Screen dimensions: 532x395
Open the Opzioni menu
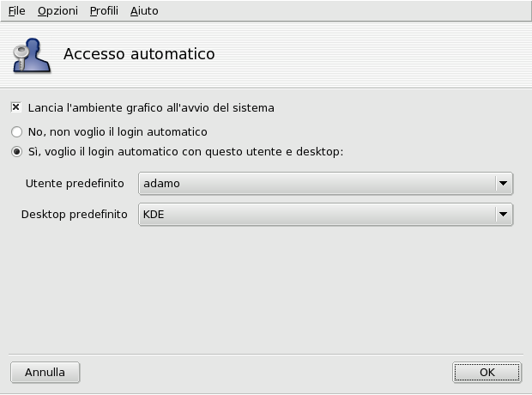(57, 11)
